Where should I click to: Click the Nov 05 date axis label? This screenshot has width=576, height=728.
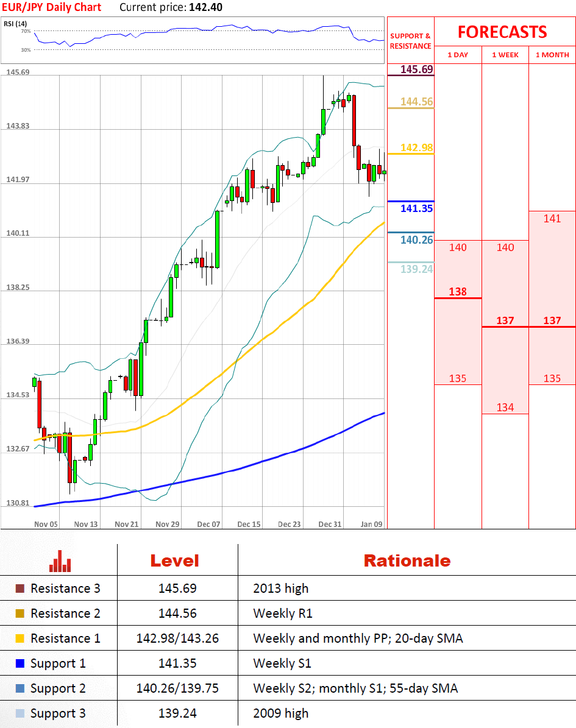(46, 524)
